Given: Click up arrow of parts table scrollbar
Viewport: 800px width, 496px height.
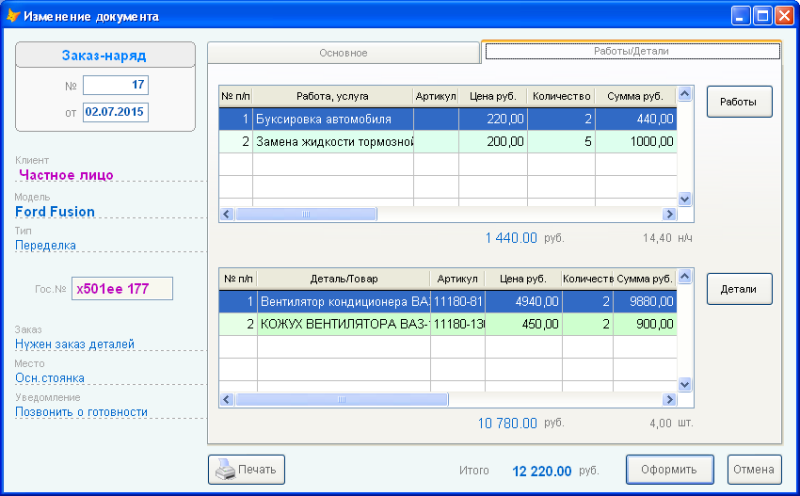Looking at the screenshot, I should [x=685, y=276].
